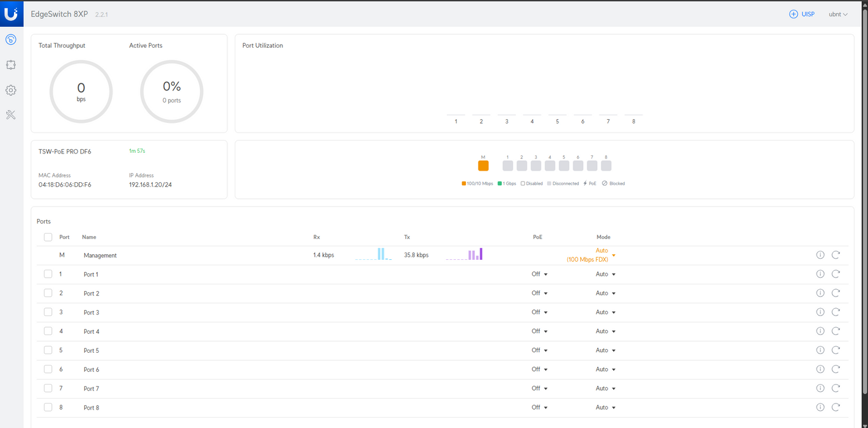The height and width of the screenshot is (428, 868).
Task: Click the Name column header
Action: 89,237
